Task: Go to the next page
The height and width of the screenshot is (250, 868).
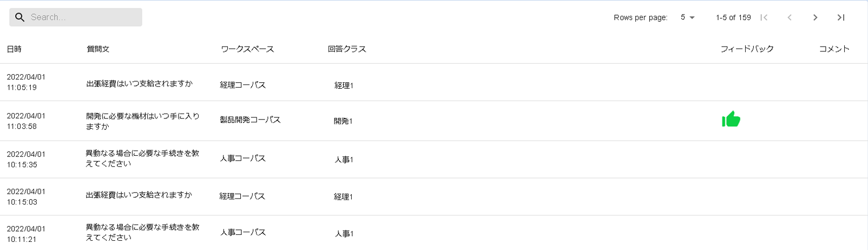Action: pyautogui.click(x=815, y=17)
